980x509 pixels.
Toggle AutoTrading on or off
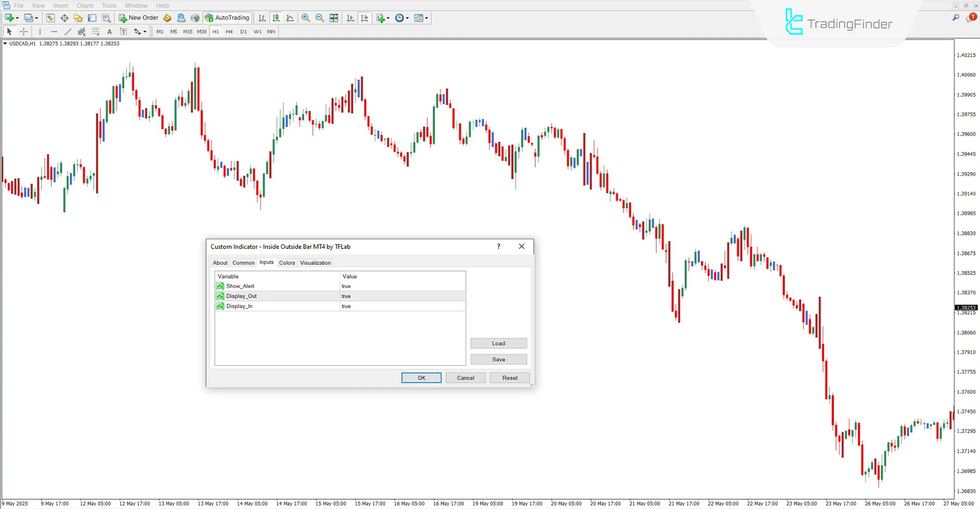pyautogui.click(x=227, y=17)
